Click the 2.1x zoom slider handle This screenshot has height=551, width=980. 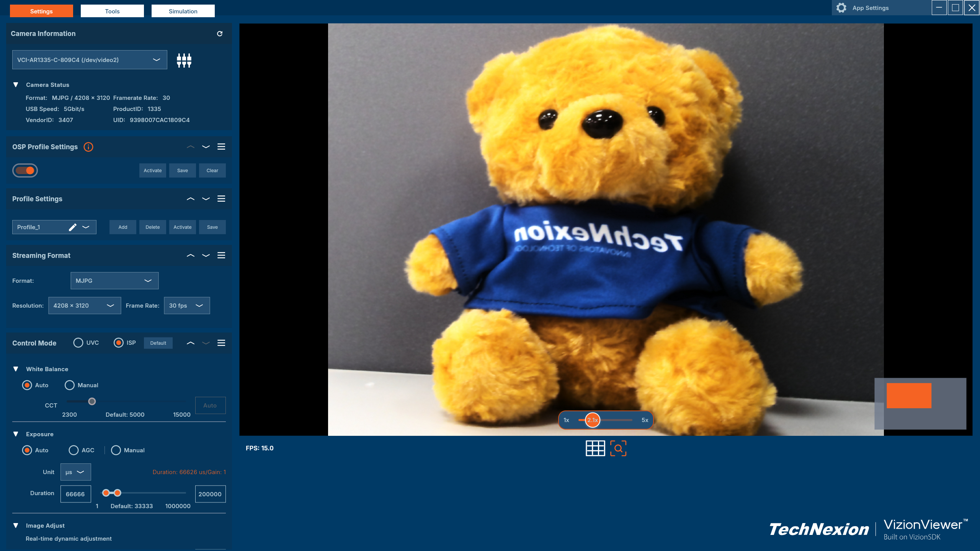[593, 420]
